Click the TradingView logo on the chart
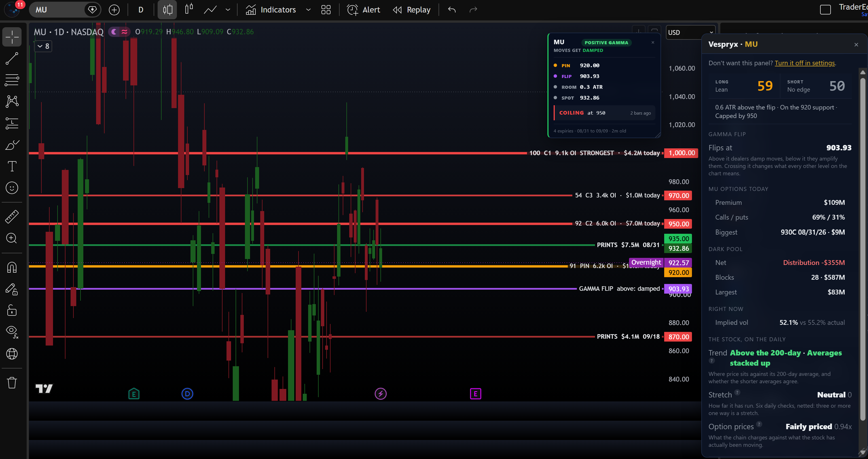The height and width of the screenshot is (459, 868). coord(44,389)
